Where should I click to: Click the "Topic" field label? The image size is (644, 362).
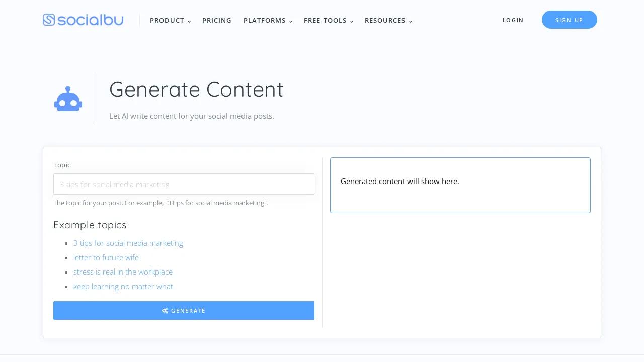(62, 165)
